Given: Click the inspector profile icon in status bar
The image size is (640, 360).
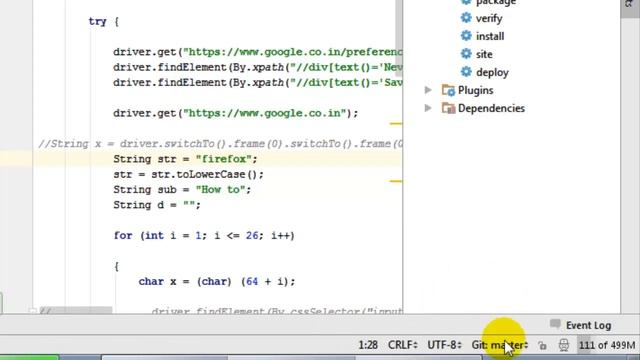Looking at the screenshot, I should point(564,345).
